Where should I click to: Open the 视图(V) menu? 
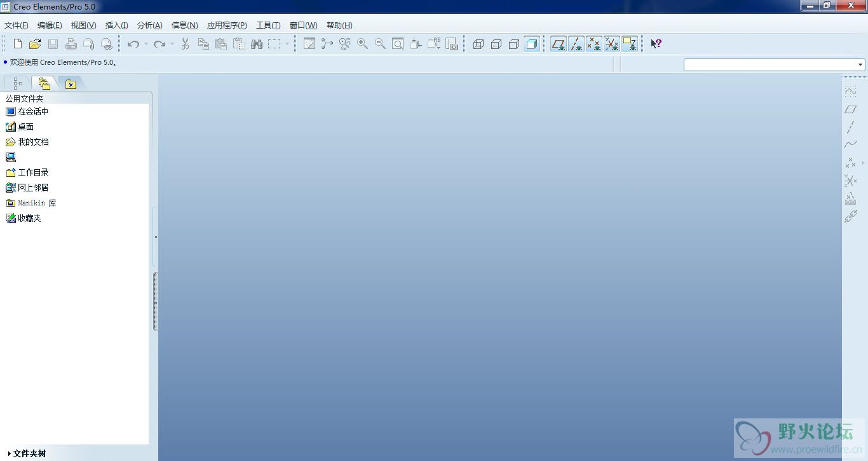click(83, 25)
